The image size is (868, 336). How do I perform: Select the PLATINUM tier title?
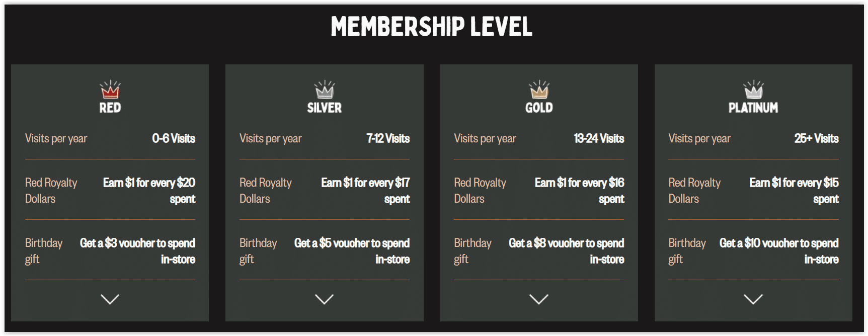[753, 108]
